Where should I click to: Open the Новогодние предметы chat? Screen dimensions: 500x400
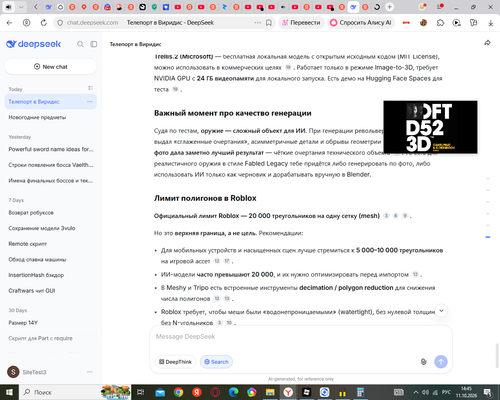click(51, 117)
